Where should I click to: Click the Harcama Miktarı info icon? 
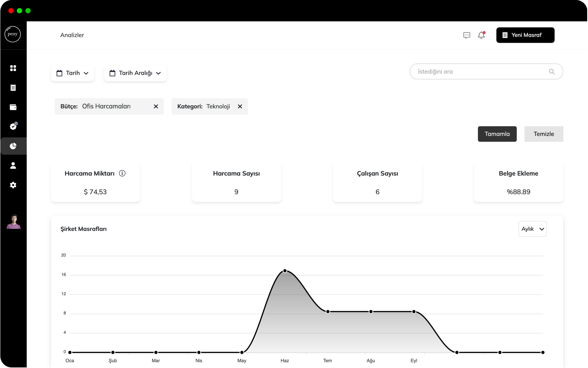(x=122, y=173)
